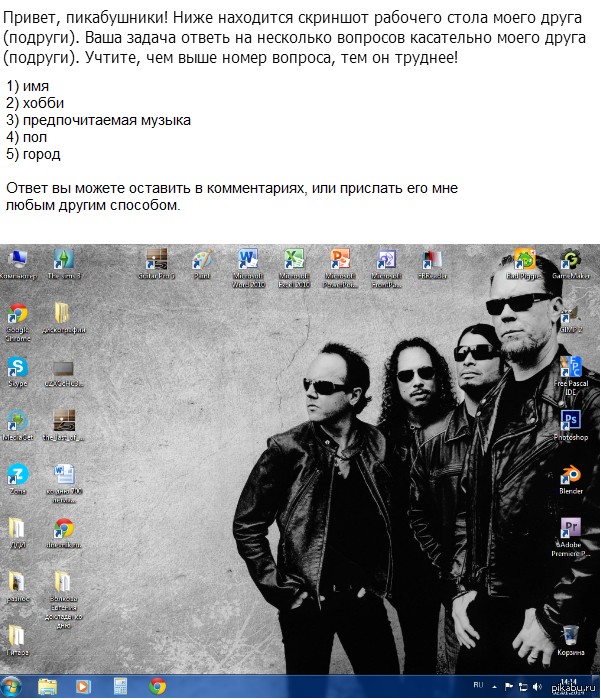
Task: Switch the RU language indicator
Action: coord(477,685)
